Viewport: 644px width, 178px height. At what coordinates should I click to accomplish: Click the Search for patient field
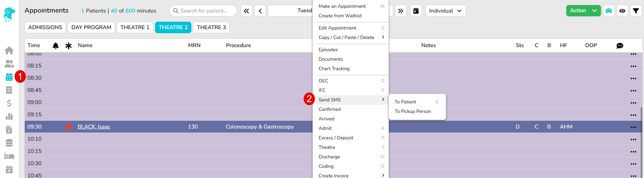coord(204,11)
